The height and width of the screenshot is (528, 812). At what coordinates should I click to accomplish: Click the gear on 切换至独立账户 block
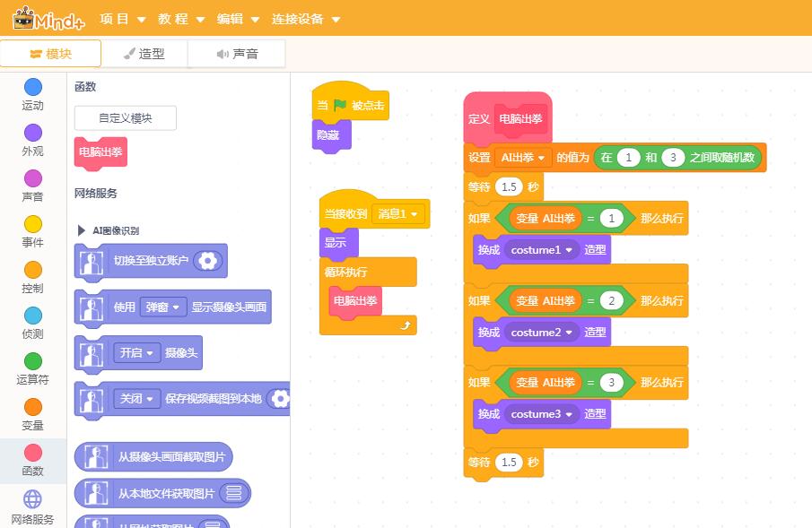tap(207, 260)
